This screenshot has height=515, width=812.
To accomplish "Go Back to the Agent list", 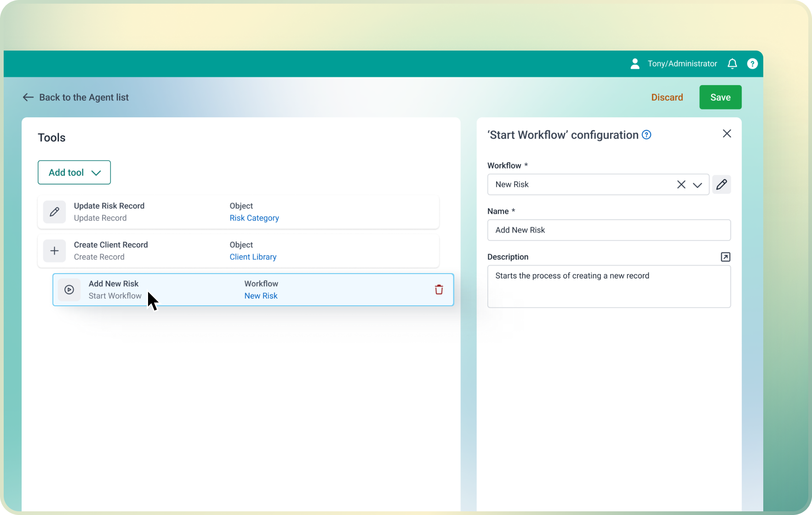I will tap(76, 97).
